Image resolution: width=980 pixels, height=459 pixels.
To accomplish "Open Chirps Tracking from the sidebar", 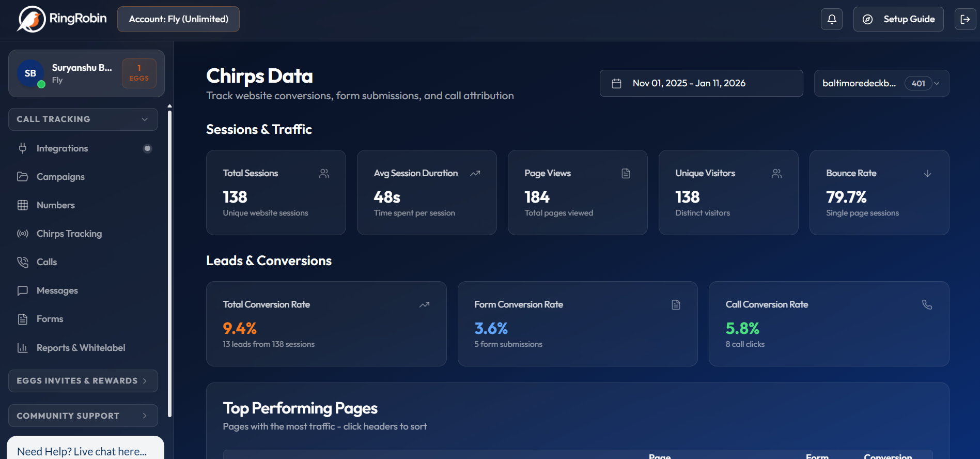I will point(69,234).
